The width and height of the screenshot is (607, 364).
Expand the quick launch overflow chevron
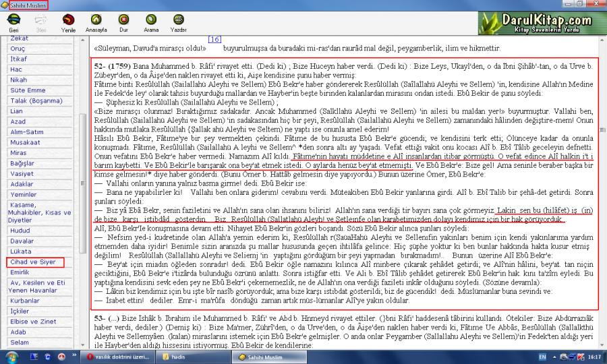coord(73,356)
